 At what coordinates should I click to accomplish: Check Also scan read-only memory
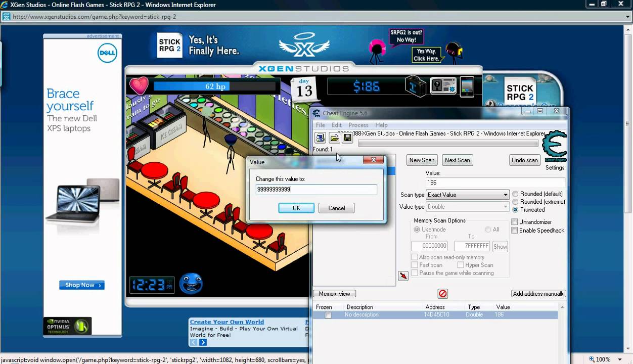(x=415, y=257)
